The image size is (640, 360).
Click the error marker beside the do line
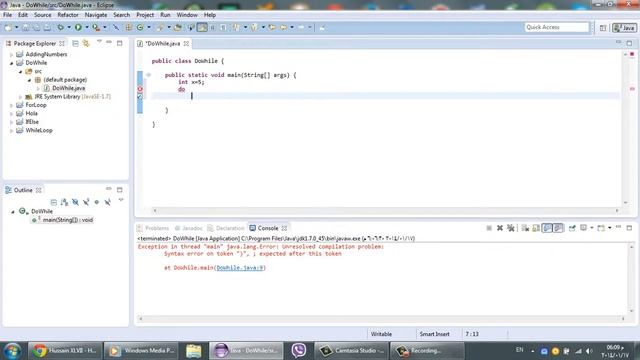[x=140, y=89]
